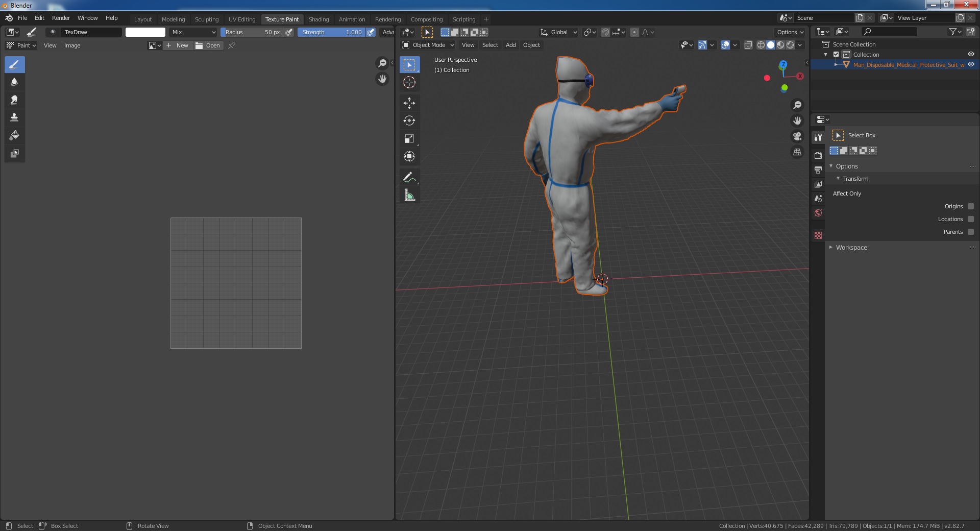Open the image editor View menu

pos(50,45)
